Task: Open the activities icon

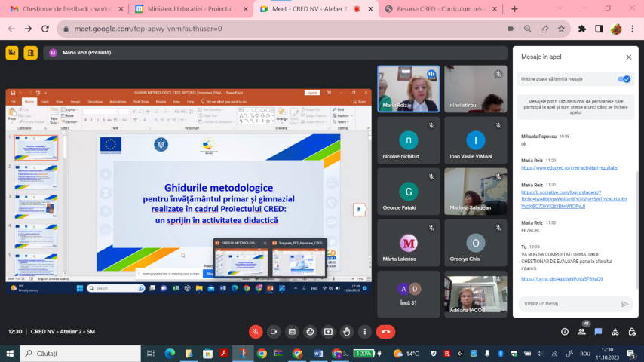Action: [x=615, y=332]
